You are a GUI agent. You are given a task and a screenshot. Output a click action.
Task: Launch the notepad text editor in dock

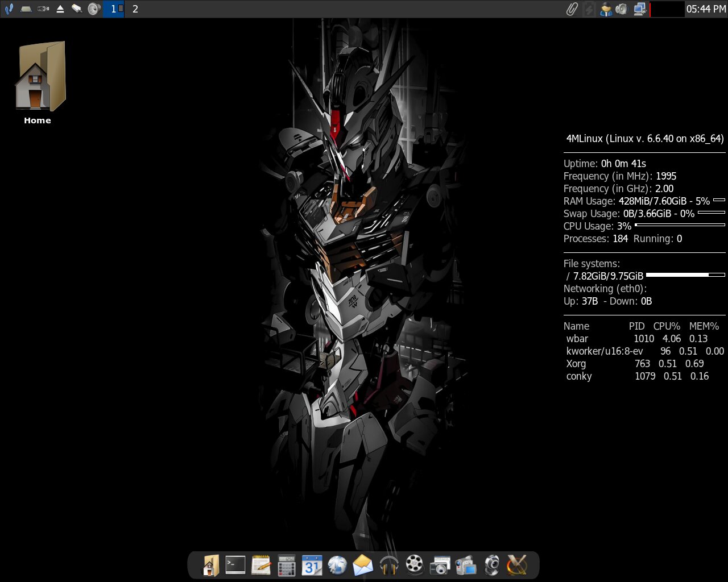261,565
